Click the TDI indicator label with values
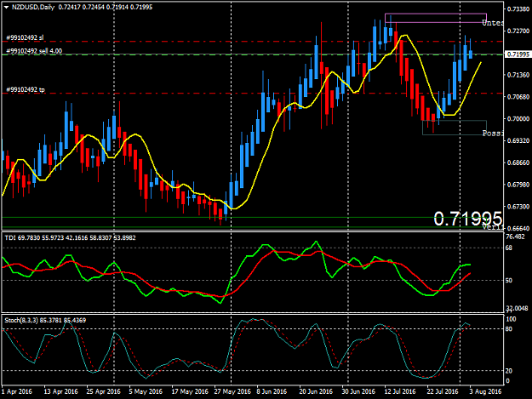Viewport: 532px width, 399px height. point(70,238)
